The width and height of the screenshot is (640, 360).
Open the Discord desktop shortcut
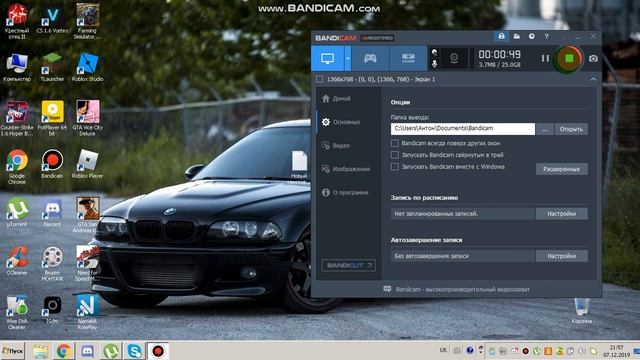click(x=52, y=212)
